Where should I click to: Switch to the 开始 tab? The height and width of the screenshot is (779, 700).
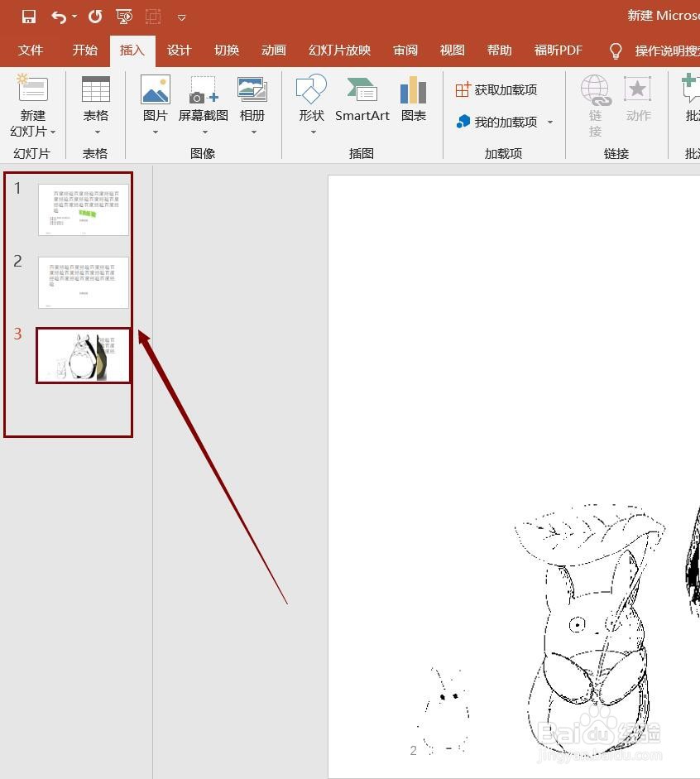pyautogui.click(x=85, y=50)
